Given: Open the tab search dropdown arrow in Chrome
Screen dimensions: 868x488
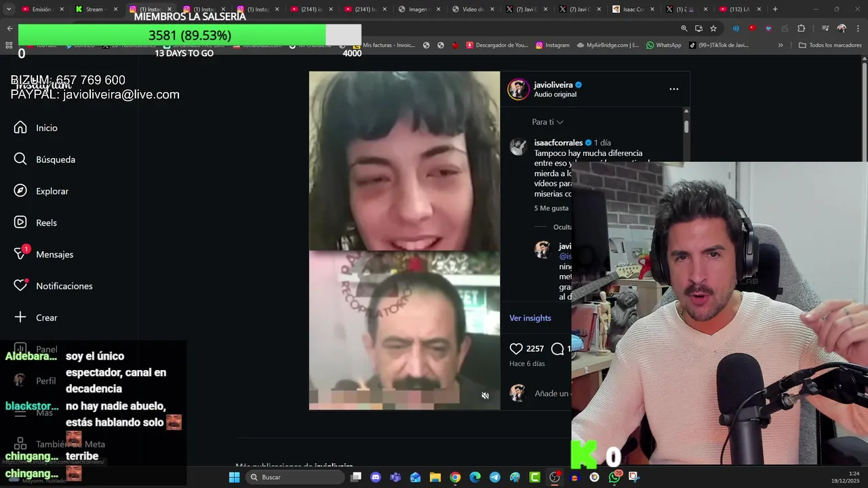Looking at the screenshot, I should point(9,9).
